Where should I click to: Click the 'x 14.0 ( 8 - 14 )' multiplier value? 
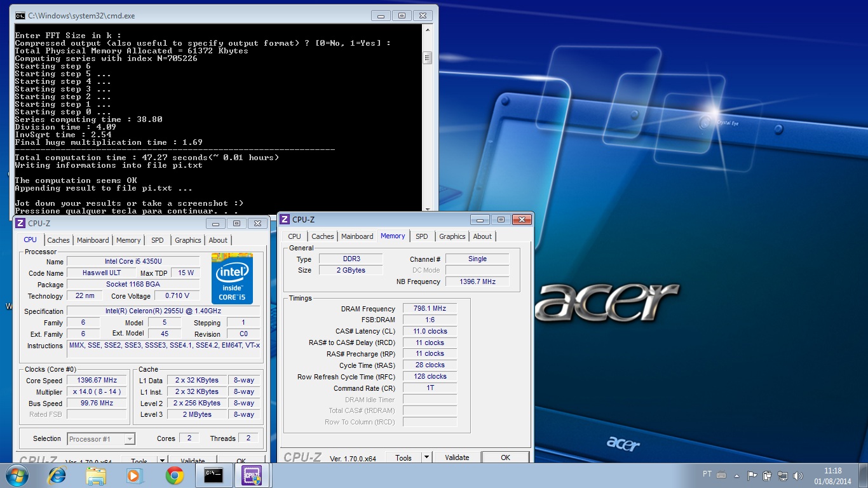97,392
